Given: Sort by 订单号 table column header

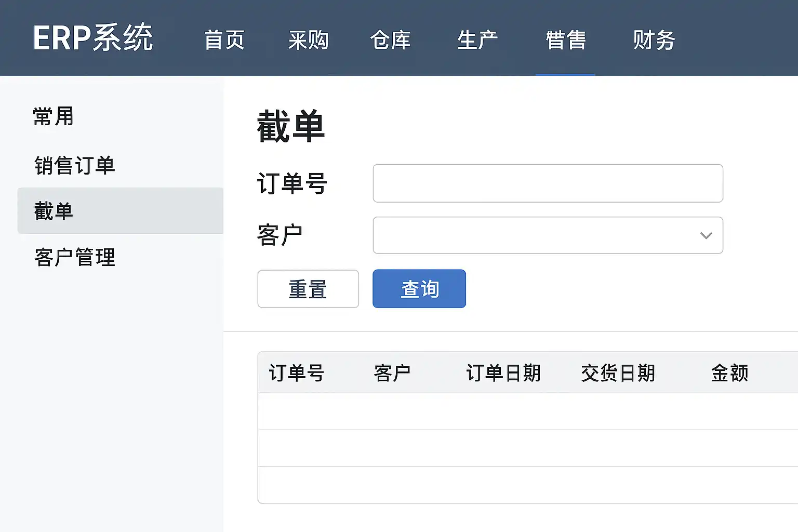Looking at the screenshot, I should 297,373.
